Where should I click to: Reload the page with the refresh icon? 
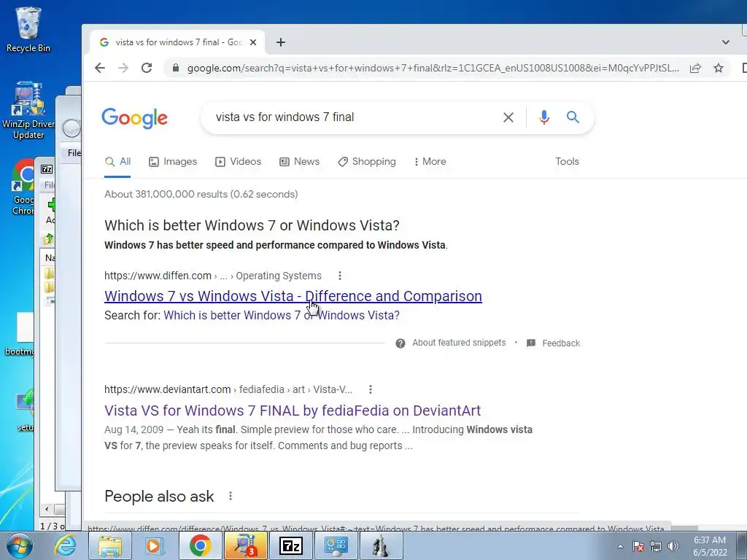(x=147, y=68)
